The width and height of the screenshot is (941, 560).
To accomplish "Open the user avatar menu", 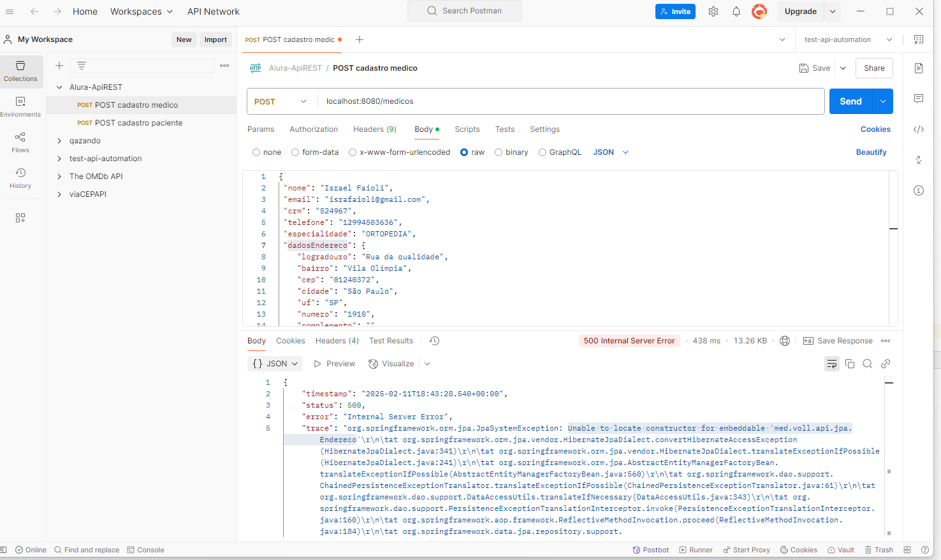I will [759, 11].
